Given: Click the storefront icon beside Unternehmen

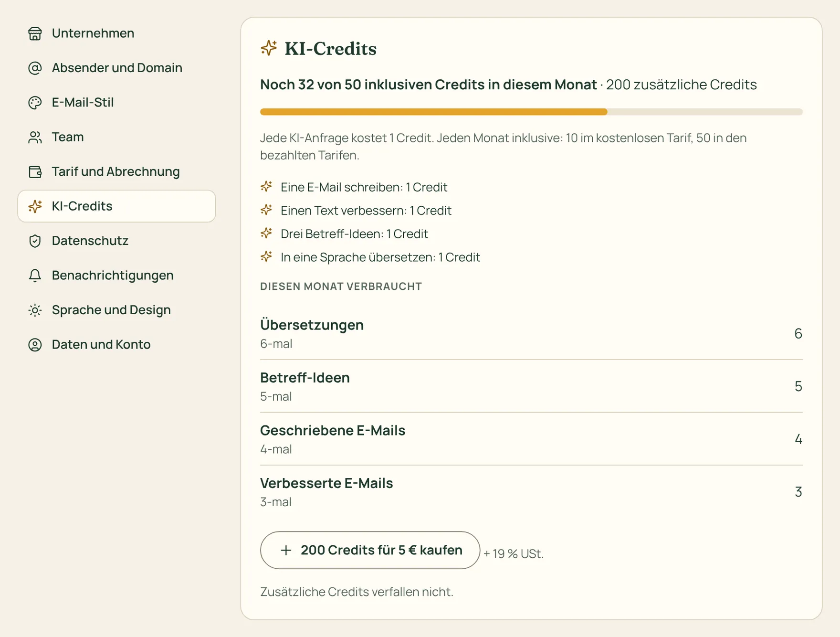Looking at the screenshot, I should point(35,33).
